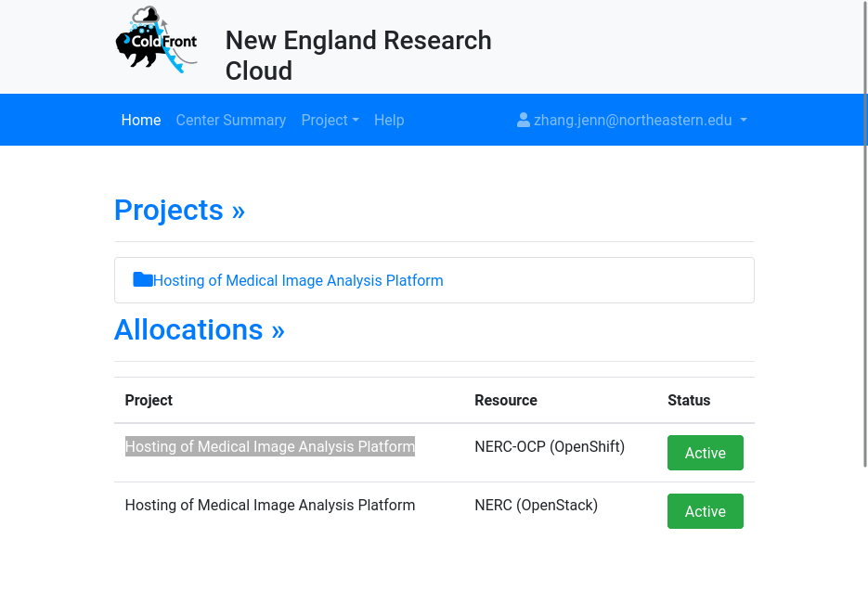Click the Active button for the NERC (OpenStack) allocation
The image size is (868, 591).
point(706,511)
